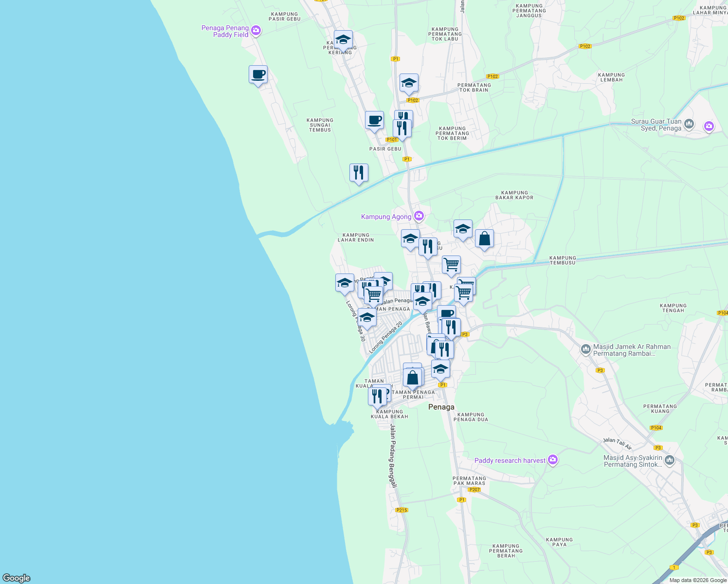Open the Surau Guar Tuan Syed Penaga mosque marker
This screenshot has width=728, height=584.
pyautogui.click(x=689, y=124)
